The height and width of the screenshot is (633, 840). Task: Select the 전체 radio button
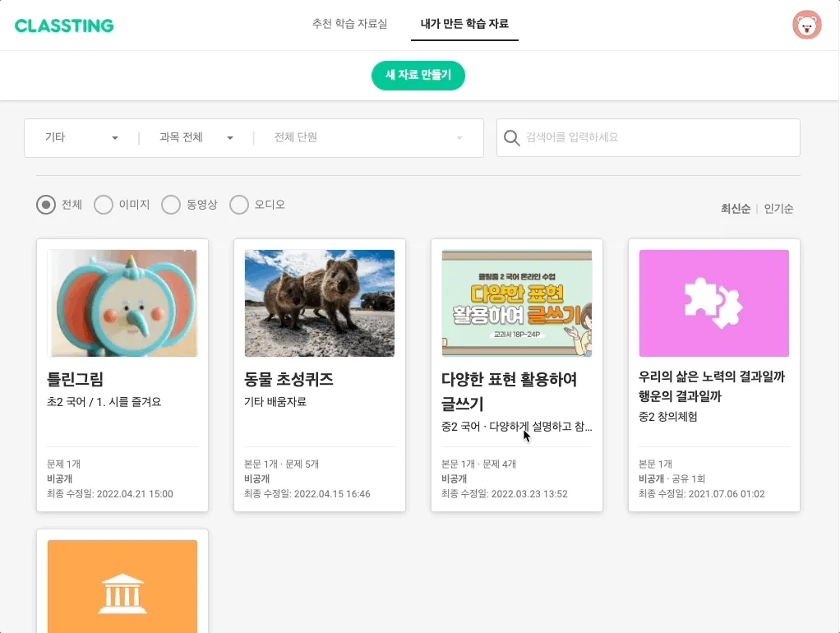(x=46, y=205)
